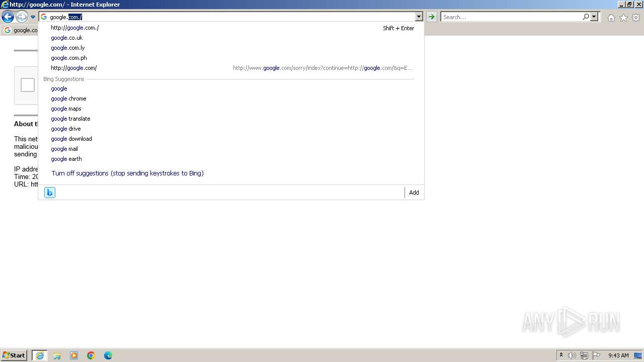This screenshot has height=362, width=644.
Task: Open File Explorer from taskbar
Action: [x=57, y=355]
